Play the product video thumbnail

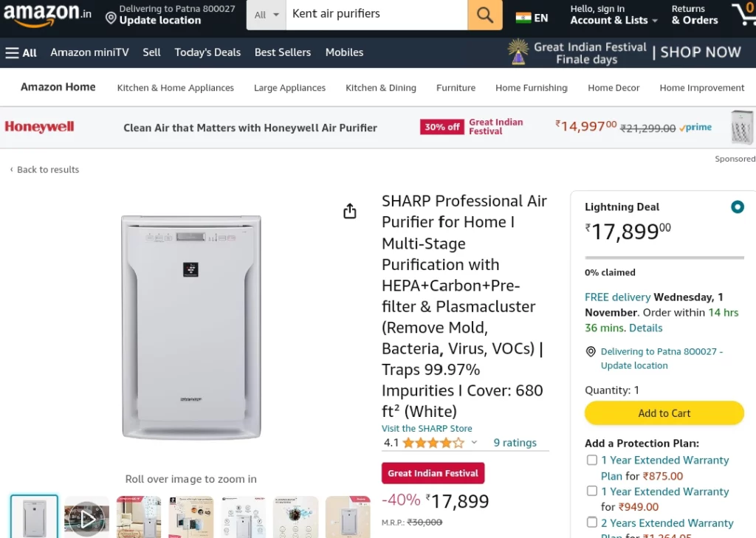tap(87, 518)
